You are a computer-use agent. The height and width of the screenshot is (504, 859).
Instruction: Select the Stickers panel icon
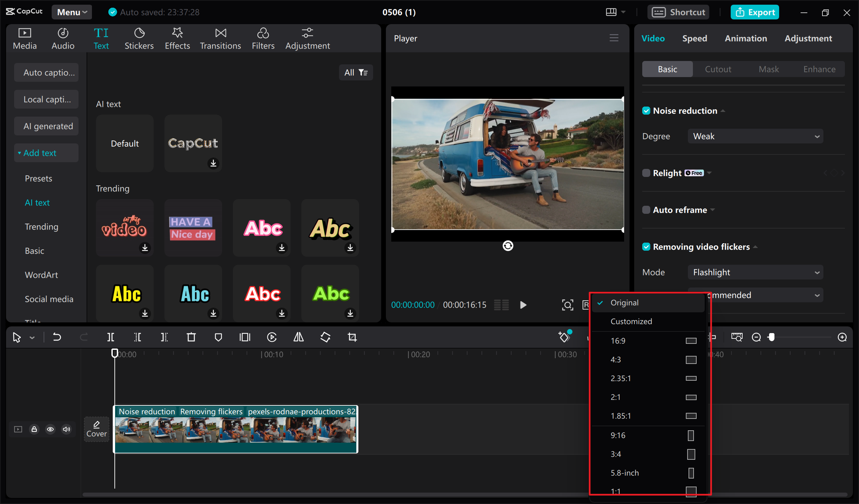[139, 38]
